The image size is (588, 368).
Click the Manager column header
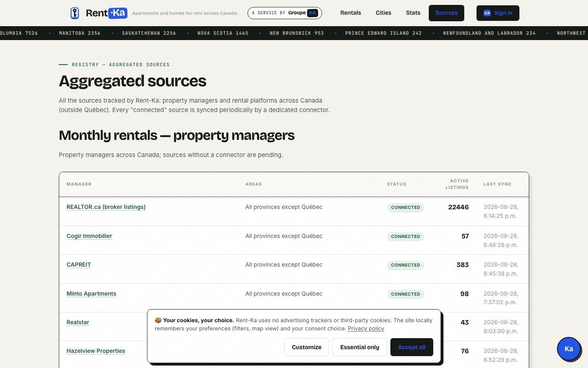pyautogui.click(x=79, y=184)
